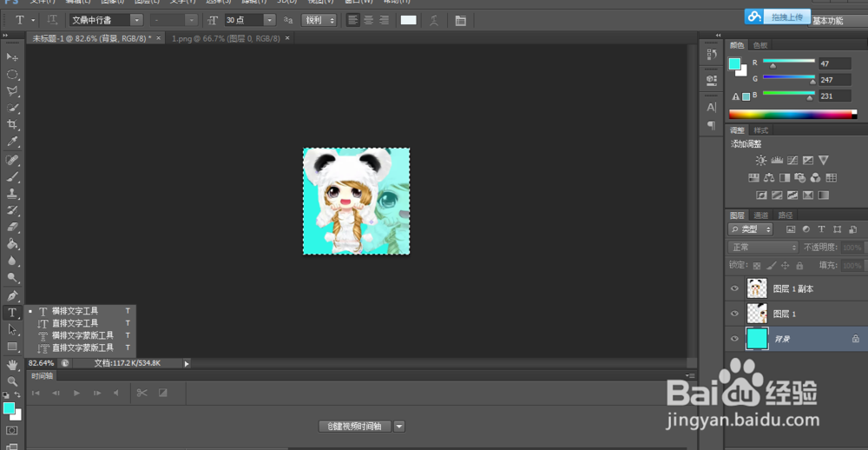The width and height of the screenshot is (868, 450).
Task: Switch to the 色板 swatches tab
Action: [760, 45]
